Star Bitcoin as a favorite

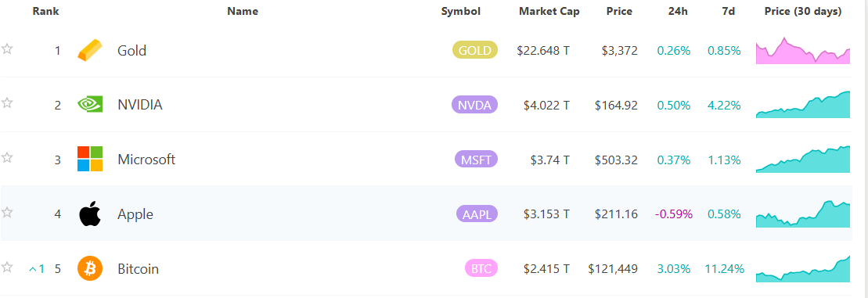coord(6,267)
